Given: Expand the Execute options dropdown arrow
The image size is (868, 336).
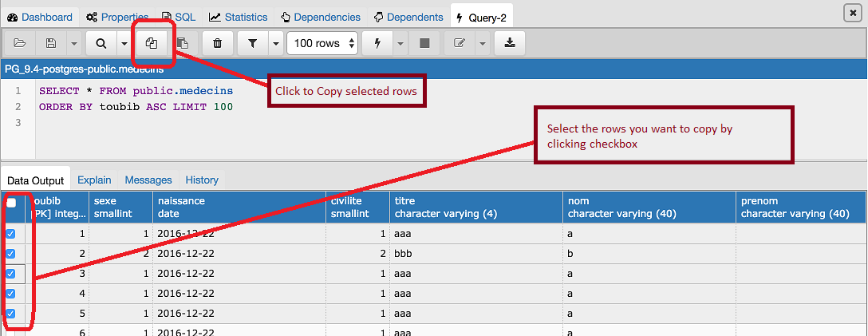Looking at the screenshot, I should 400,43.
